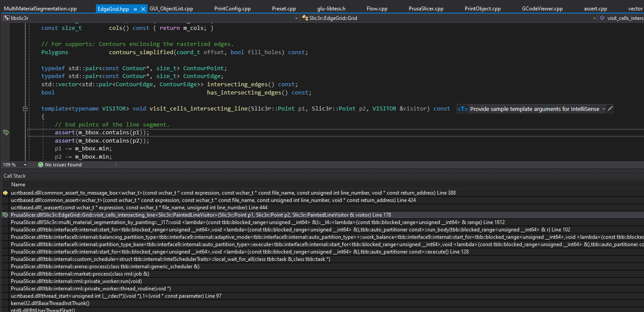Click the pencil edit icon for template arguments
Image resolution: width=644 pixels, height=312 pixels.
click(x=610, y=109)
